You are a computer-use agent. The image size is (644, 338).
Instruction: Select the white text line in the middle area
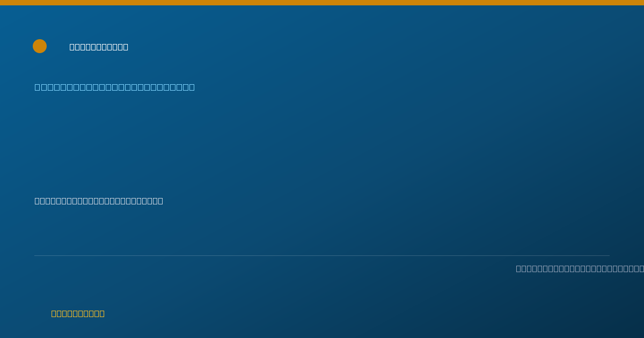[x=99, y=201]
